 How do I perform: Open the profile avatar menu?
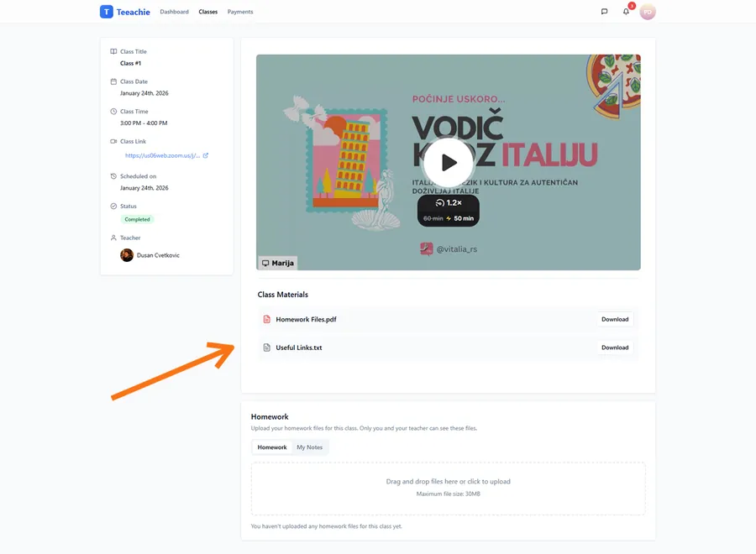click(x=648, y=12)
